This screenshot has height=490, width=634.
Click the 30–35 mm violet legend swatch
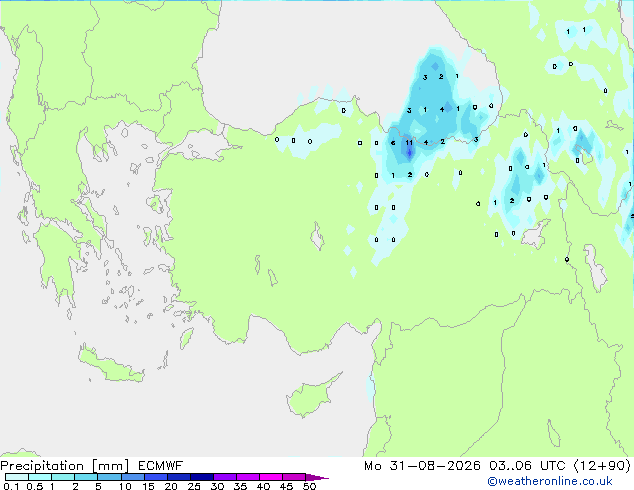224,477
